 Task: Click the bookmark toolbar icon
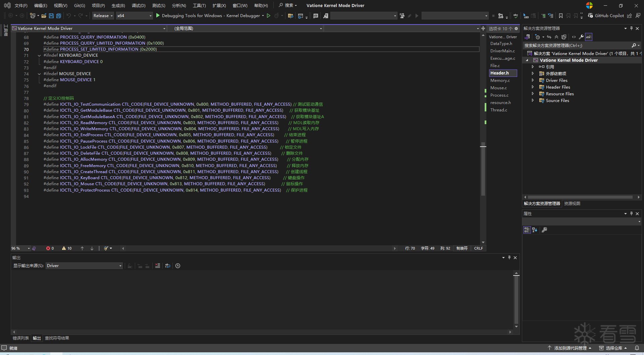(x=561, y=16)
